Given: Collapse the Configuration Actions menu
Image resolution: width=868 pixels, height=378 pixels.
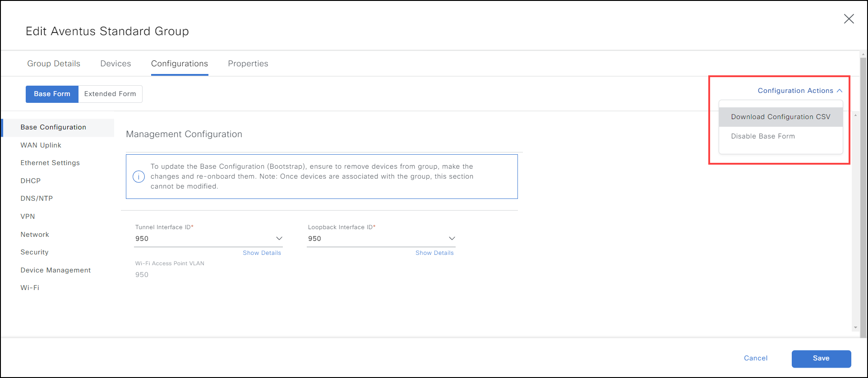Looking at the screenshot, I should pyautogui.click(x=800, y=91).
